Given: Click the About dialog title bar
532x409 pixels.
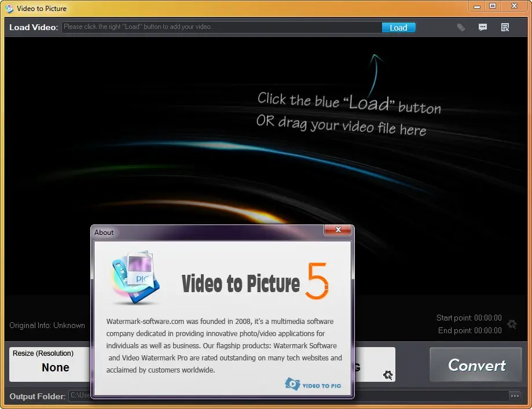Looking at the screenshot, I should (208, 233).
